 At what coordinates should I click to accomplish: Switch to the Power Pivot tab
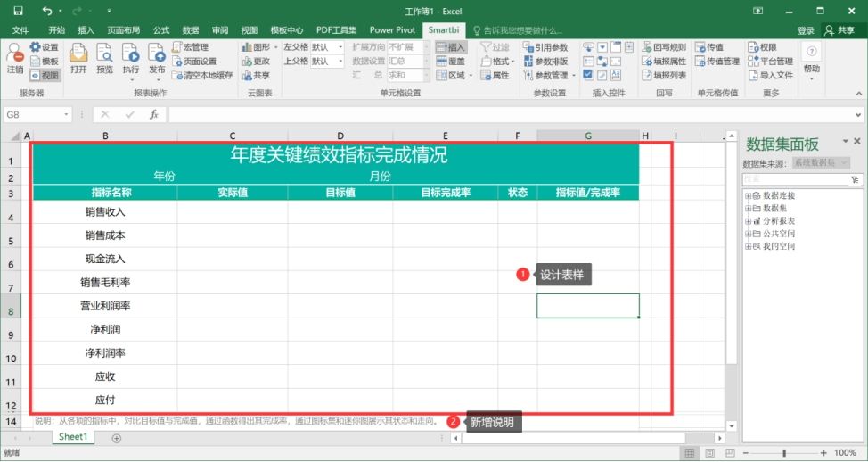(x=392, y=30)
